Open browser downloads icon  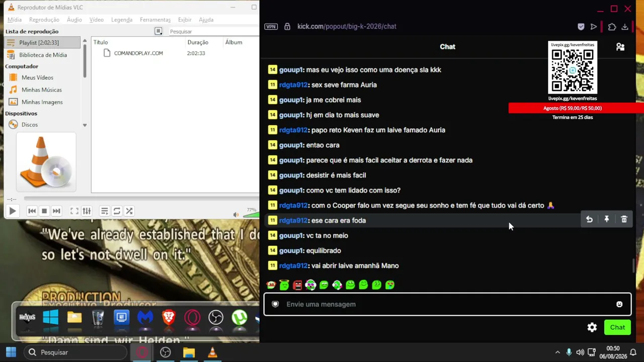[x=625, y=27]
